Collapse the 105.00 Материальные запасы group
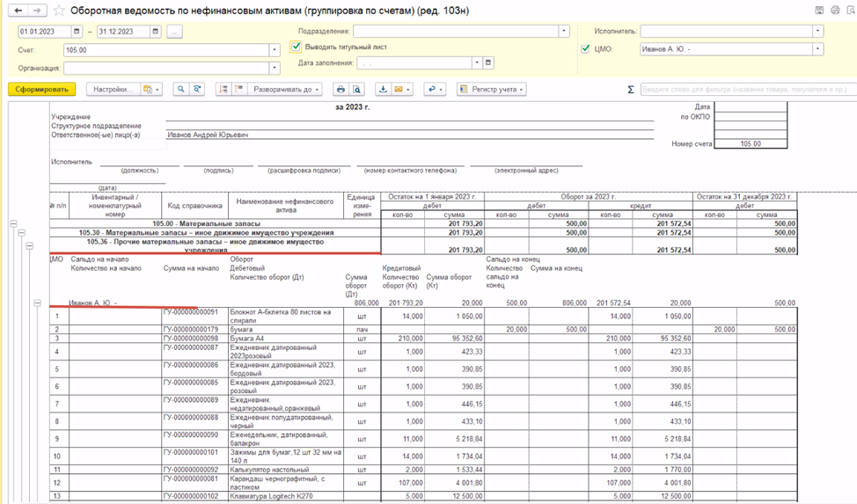This screenshot has height=504, width=857. pyautogui.click(x=14, y=223)
